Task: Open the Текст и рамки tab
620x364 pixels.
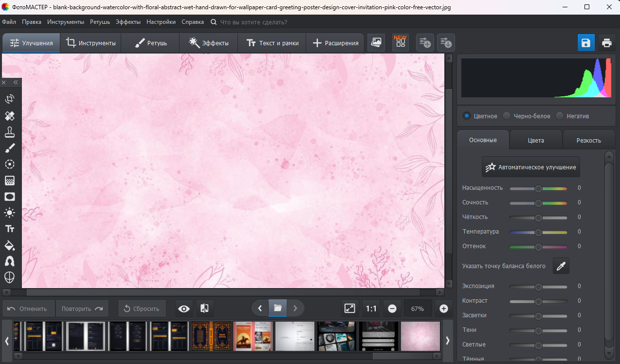Action: click(x=272, y=43)
